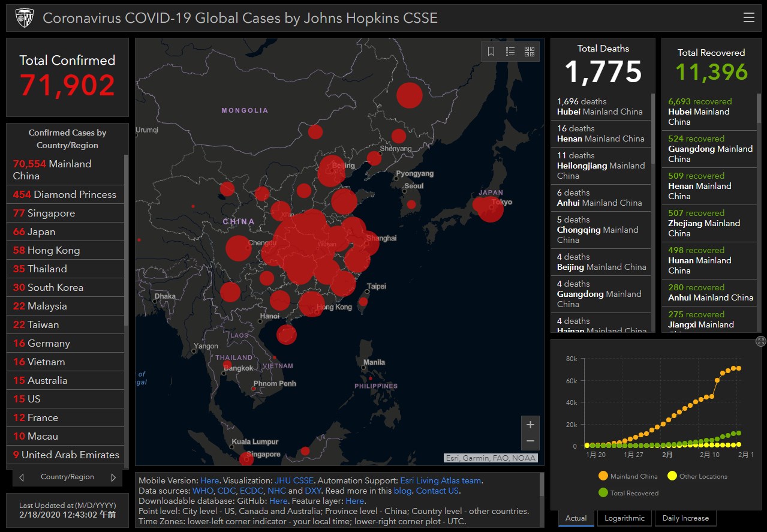Open the hamburger menu in header
Image resolution: width=767 pixels, height=532 pixels.
point(748,18)
